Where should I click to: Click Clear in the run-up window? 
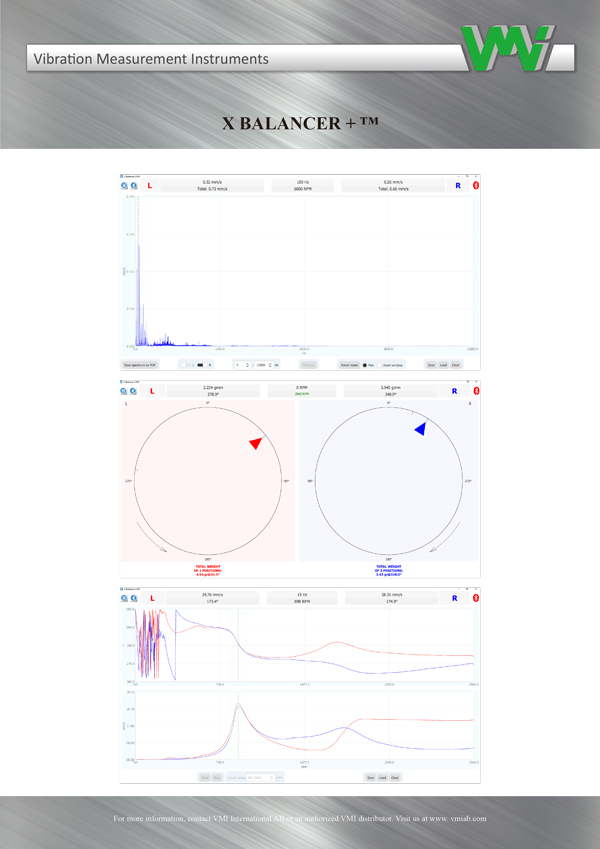[395, 777]
